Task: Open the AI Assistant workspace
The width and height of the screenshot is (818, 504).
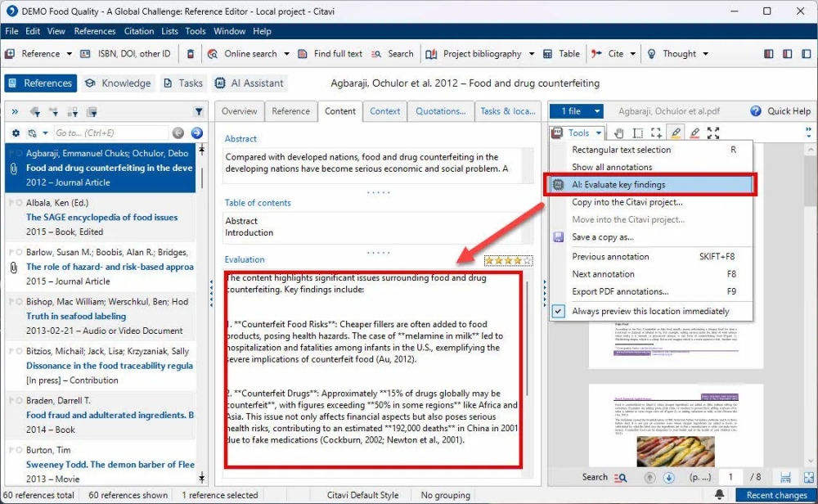Action: pos(249,83)
